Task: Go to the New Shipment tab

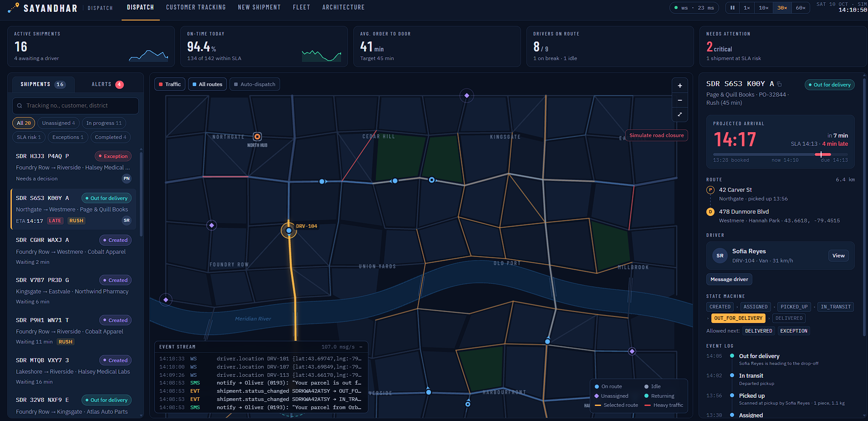Action: (259, 8)
